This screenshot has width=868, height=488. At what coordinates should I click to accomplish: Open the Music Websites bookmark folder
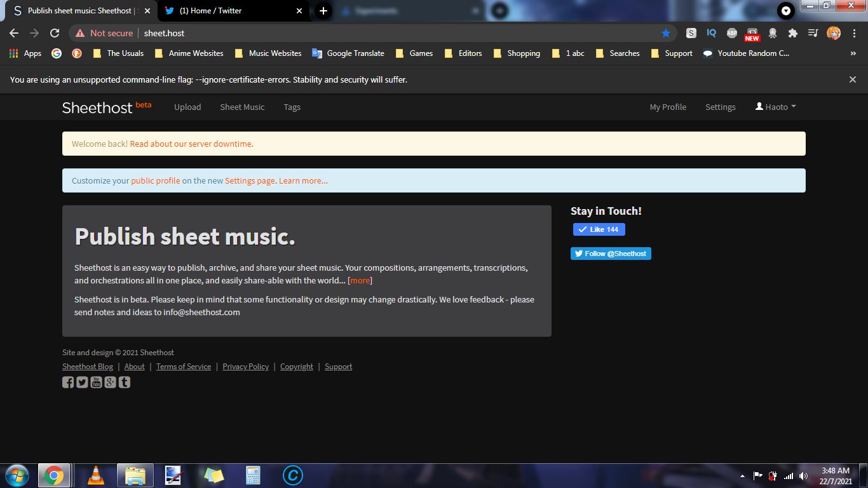(x=268, y=53)
